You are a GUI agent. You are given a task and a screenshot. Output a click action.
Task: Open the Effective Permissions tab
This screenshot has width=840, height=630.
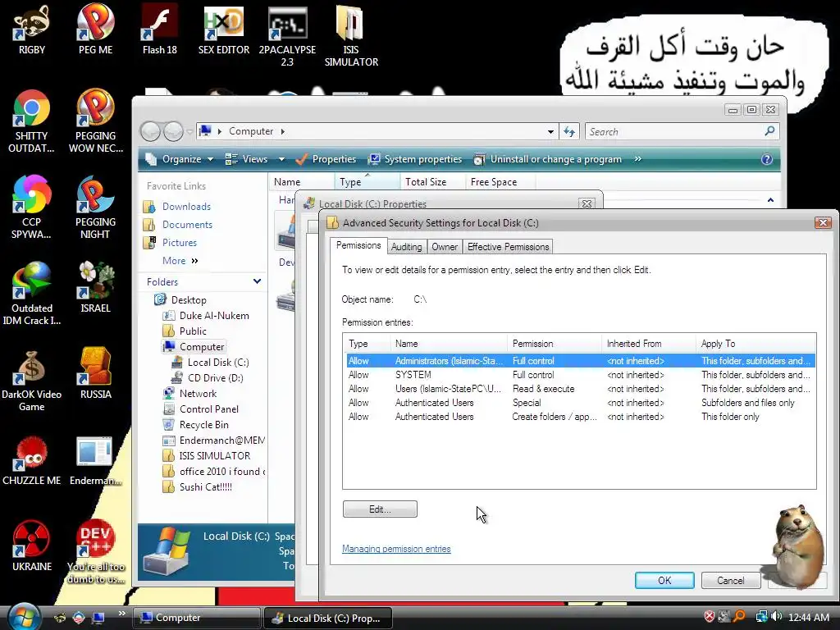(x=508, y=247)
